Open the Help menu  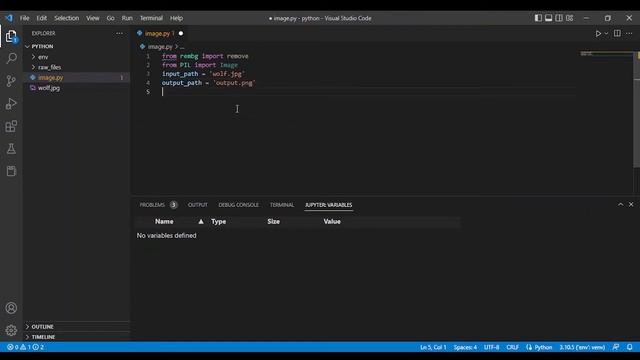click(x=176, y=18)
